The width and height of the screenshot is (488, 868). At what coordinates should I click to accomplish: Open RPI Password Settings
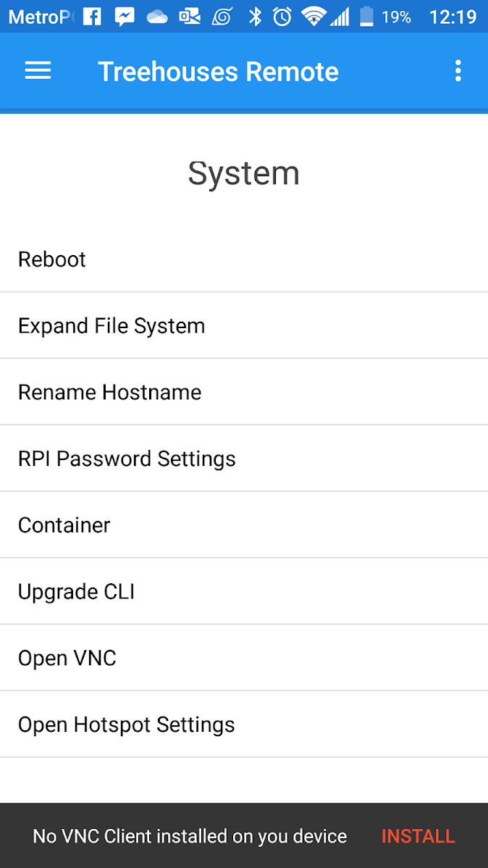[x=244, y=458]
